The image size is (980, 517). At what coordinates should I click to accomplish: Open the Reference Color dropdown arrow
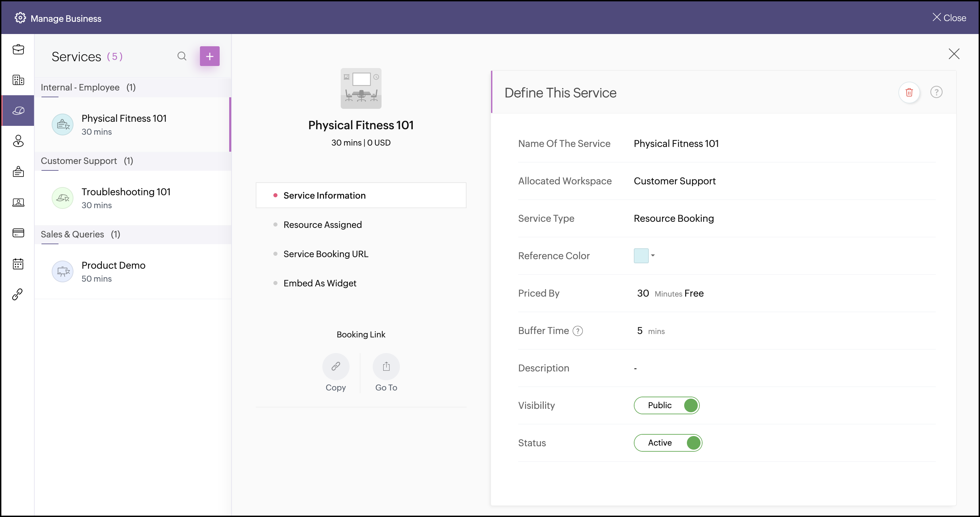(x=653, y=256)
